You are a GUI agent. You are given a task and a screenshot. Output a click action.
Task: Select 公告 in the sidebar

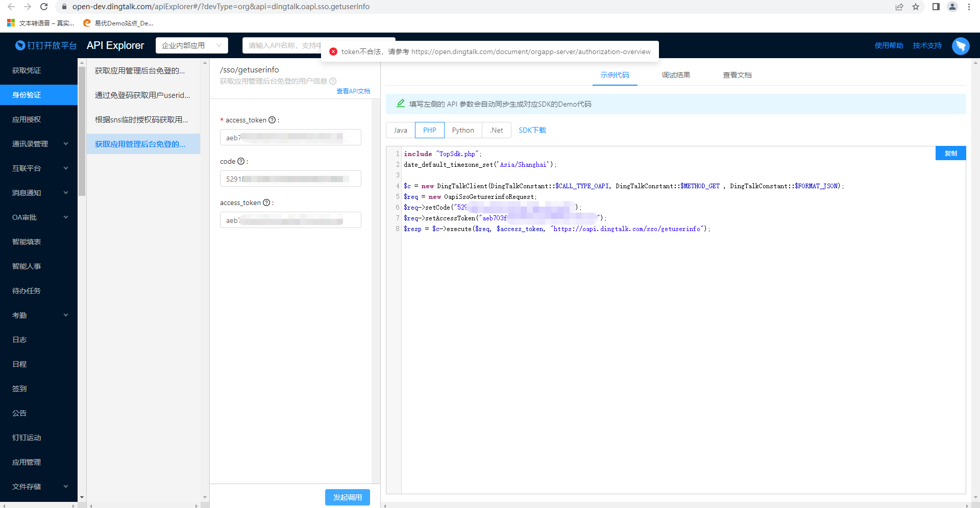click(x=39, y=413)
